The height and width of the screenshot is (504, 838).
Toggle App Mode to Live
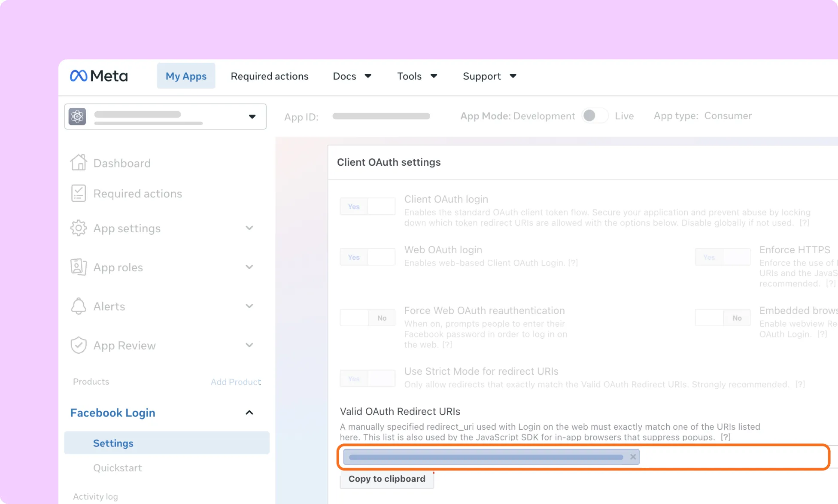(595, 115)
